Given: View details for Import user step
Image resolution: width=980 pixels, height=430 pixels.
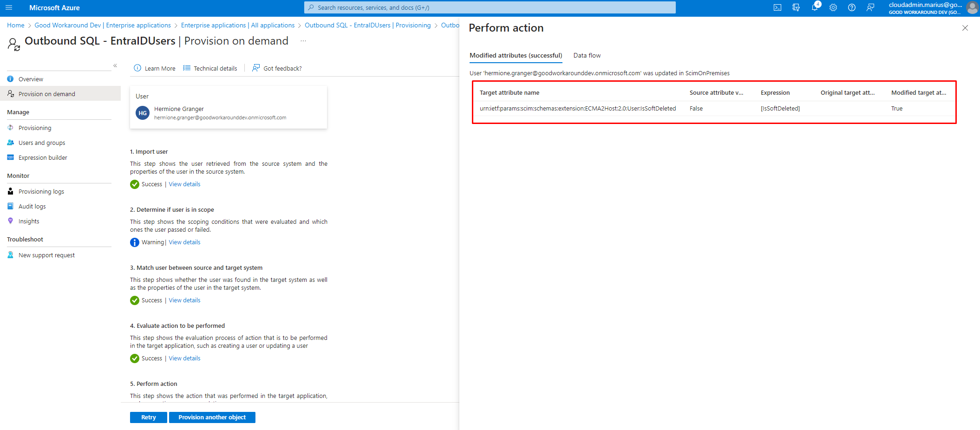Looking at the screenshot, I should [x=184, y=184].
